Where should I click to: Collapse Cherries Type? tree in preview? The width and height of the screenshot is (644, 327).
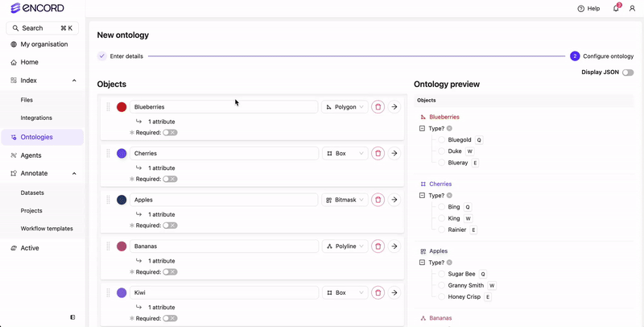422,195
